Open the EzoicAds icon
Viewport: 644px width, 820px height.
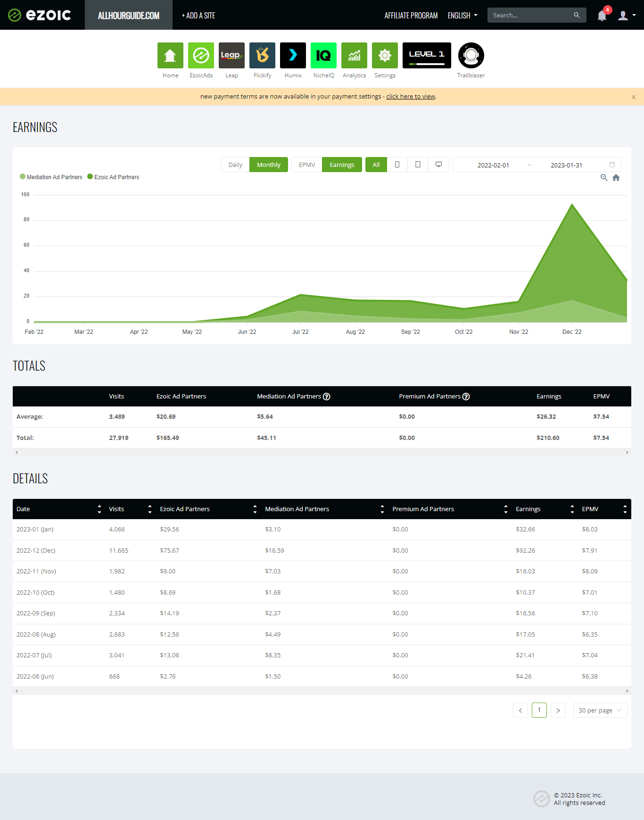201,55
